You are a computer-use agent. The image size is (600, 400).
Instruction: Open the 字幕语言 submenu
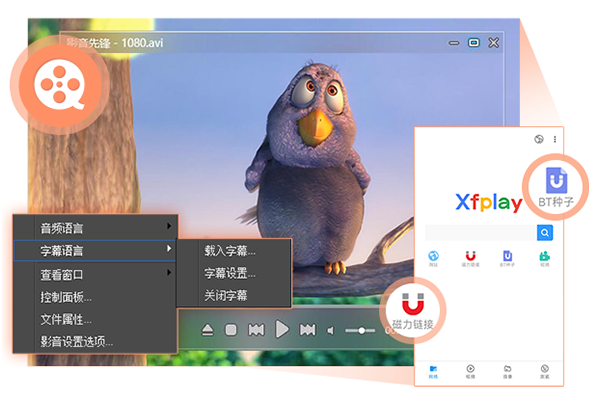(x=94, y=250)
